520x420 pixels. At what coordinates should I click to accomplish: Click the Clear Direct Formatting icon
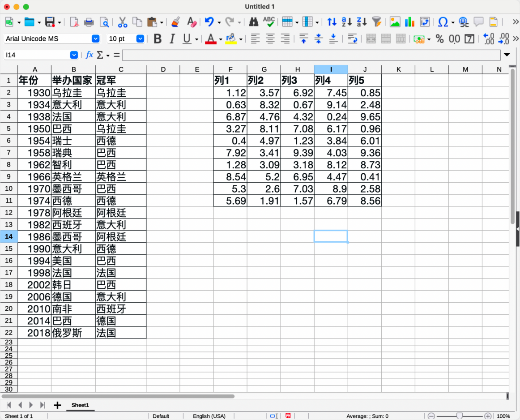pyautogui.click(x=192, y=22)
